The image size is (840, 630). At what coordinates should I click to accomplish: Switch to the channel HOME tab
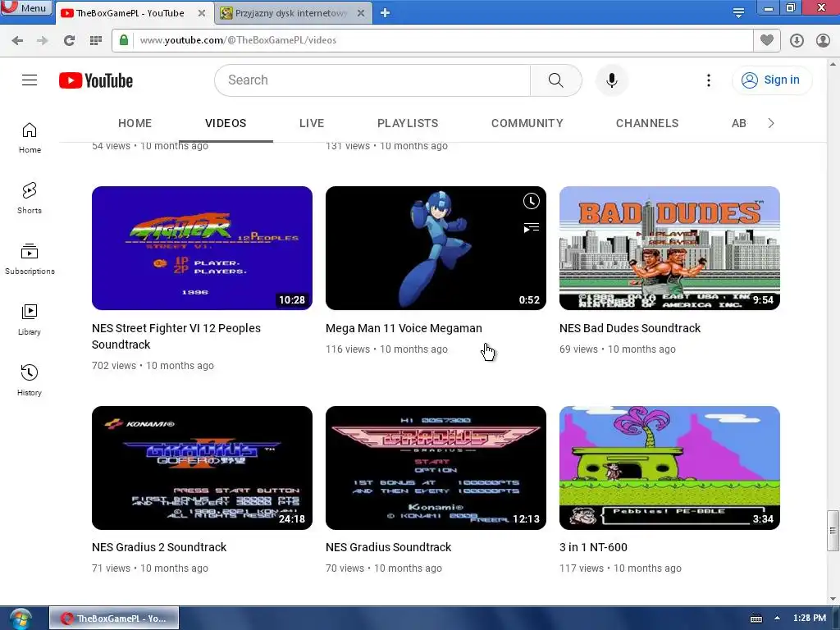[x=135, y=123]
